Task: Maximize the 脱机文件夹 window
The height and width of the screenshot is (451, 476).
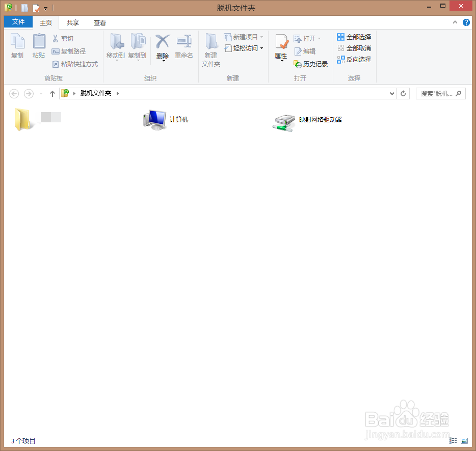Action: 442,6
